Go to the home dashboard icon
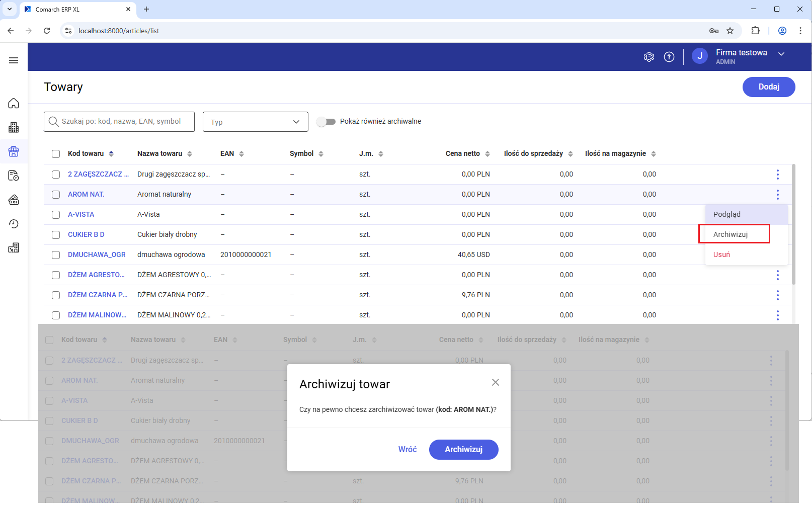 (x=14, y=103)
